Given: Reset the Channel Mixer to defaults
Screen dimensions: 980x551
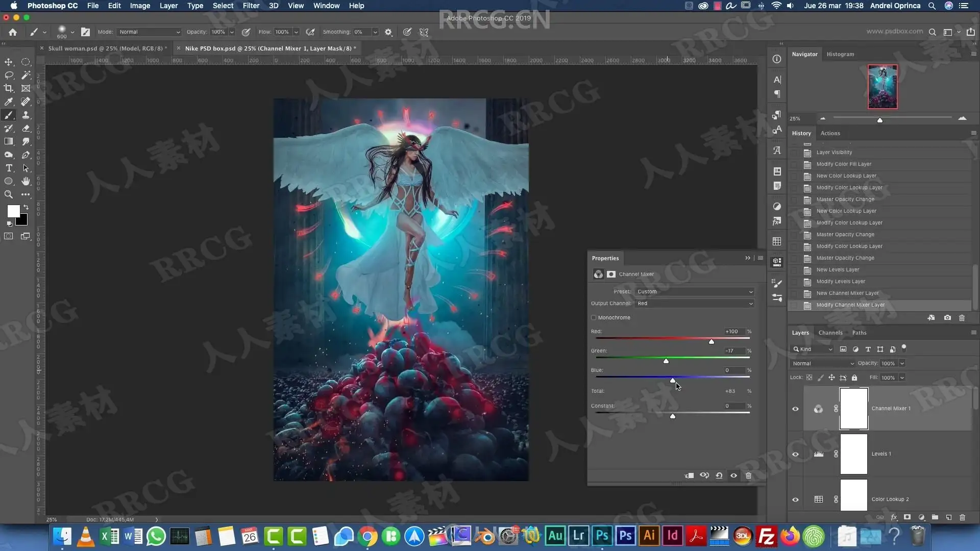Looking at the screenshot, I should point(719,475).
